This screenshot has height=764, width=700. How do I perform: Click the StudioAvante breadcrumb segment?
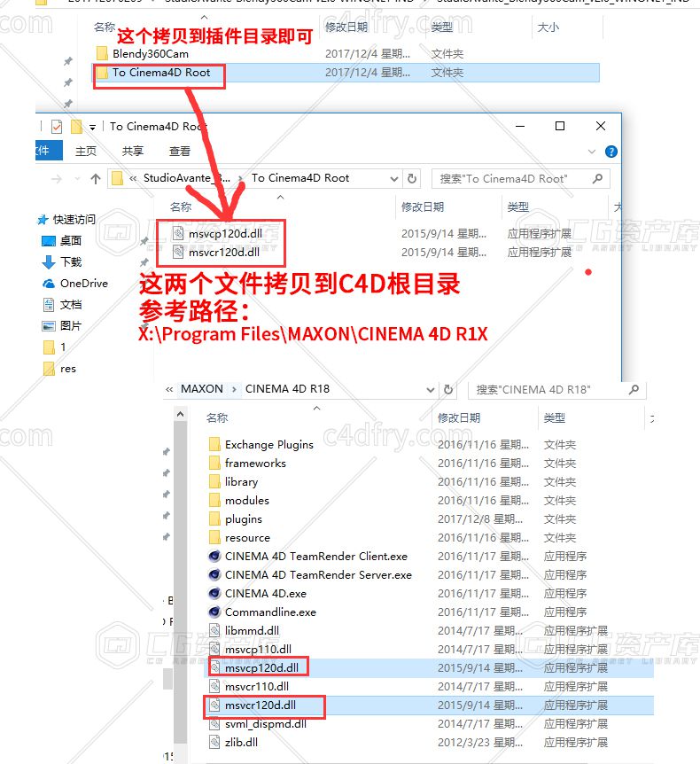pos(187,178)
